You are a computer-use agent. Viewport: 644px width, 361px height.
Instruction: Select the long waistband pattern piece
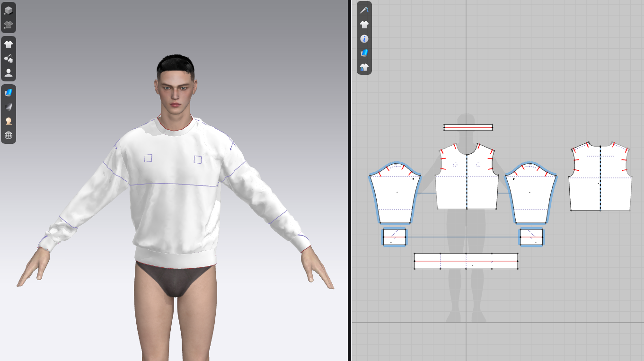[x=454, y=265]
